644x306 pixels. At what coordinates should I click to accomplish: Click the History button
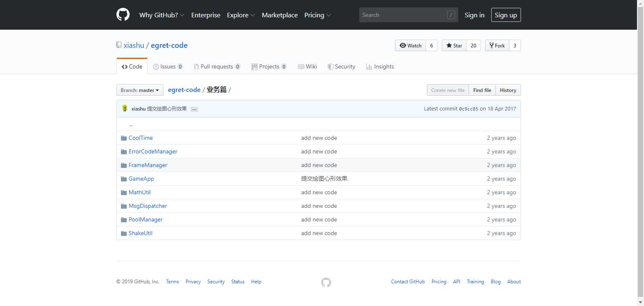pyautogui.click(x=508, y=90)
